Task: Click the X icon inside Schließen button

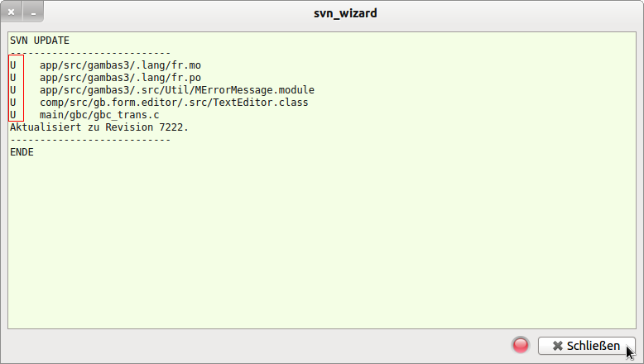Action: pos(558,346)
